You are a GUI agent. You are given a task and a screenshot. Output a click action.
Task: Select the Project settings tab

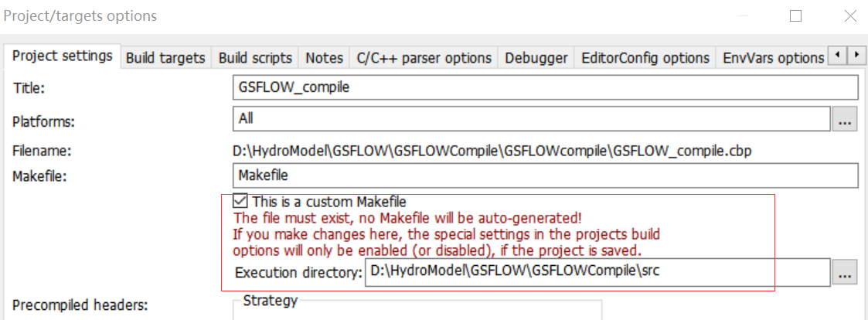63,56
